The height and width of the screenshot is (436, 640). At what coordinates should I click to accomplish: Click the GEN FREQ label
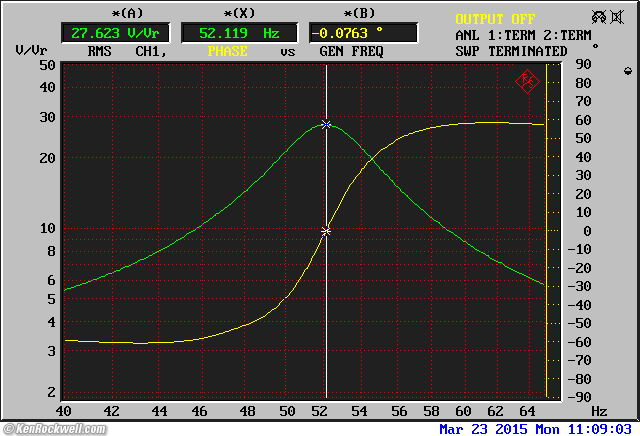tap(351, 51)
